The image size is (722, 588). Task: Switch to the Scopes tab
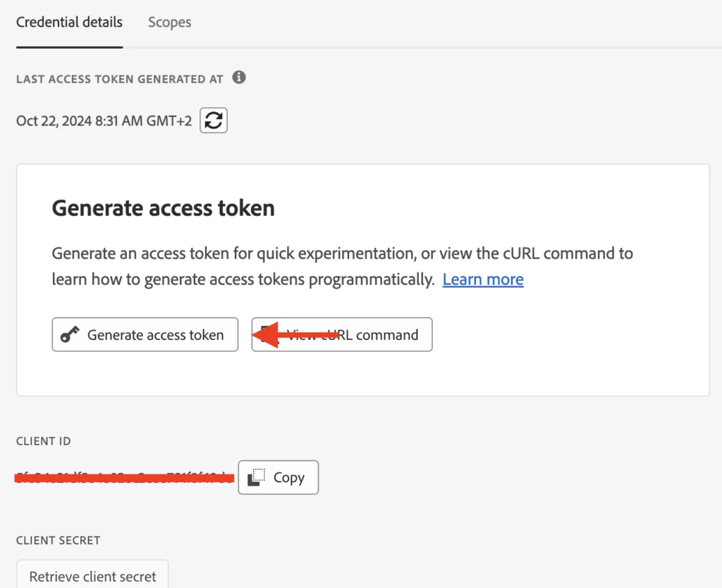[x=169, y=23]
